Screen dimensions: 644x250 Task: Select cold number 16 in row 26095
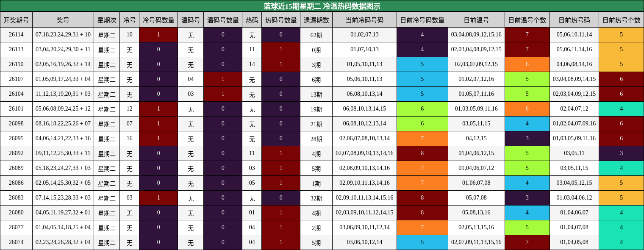129,139
